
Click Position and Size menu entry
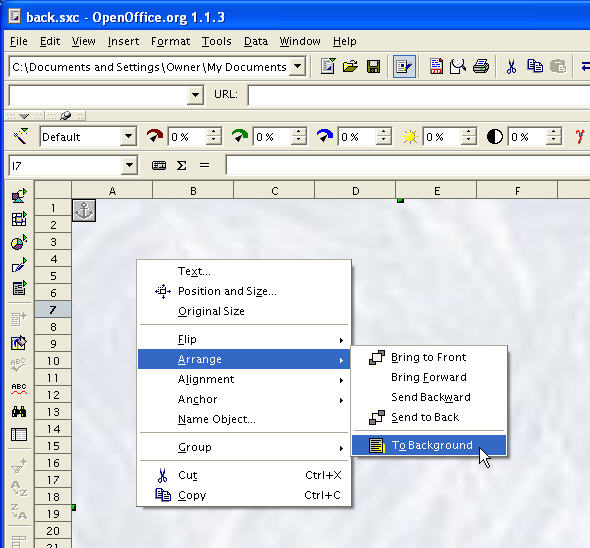click(244, 291)
